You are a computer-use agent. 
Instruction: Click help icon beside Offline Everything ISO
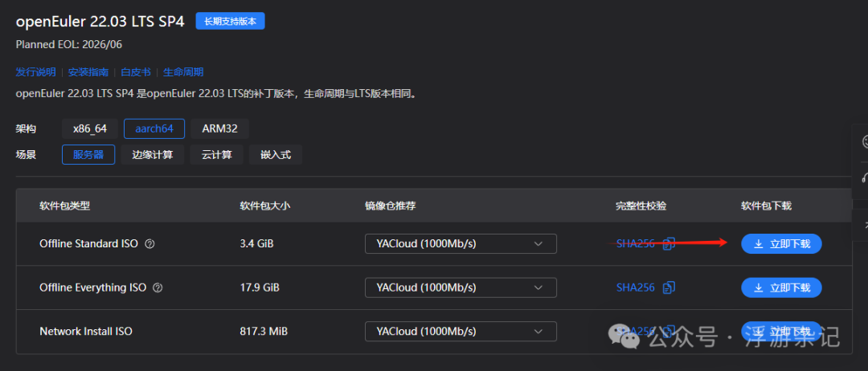tap(158, 287)
